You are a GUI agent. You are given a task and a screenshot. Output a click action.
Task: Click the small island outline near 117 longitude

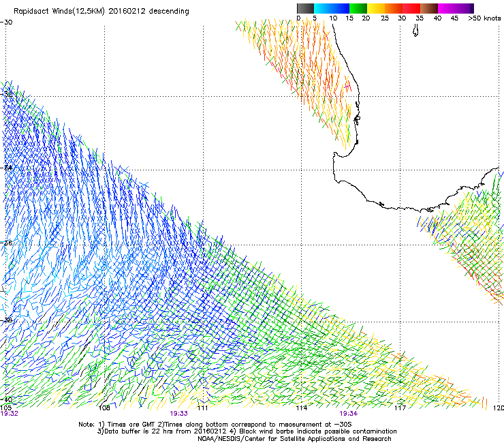click(415, 31)
